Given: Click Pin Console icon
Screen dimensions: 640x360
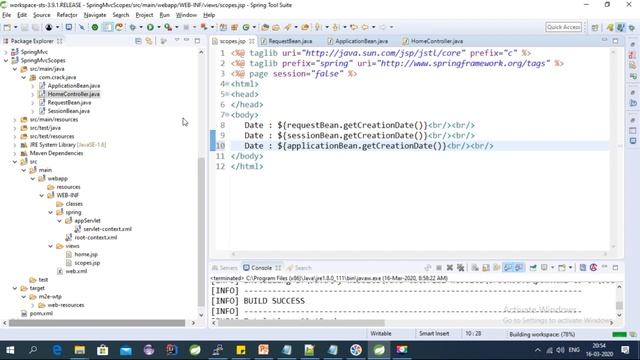Looking at the screenshot, I should tap(533, 268).
